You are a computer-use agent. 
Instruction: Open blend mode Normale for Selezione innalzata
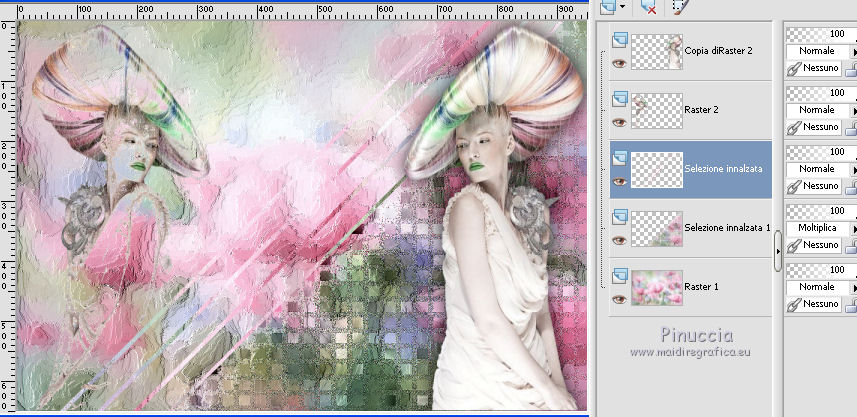pyautogui.click(x=817, y=169)
